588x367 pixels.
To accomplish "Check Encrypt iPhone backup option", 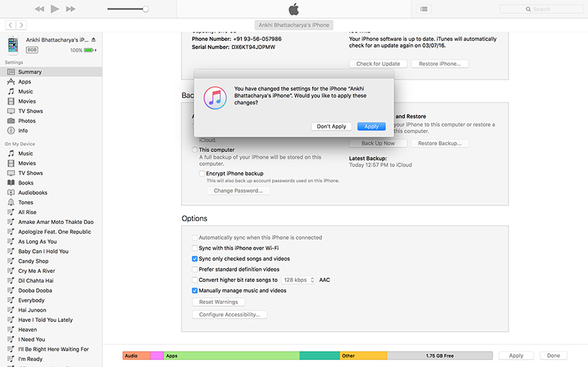I will 202,173.
